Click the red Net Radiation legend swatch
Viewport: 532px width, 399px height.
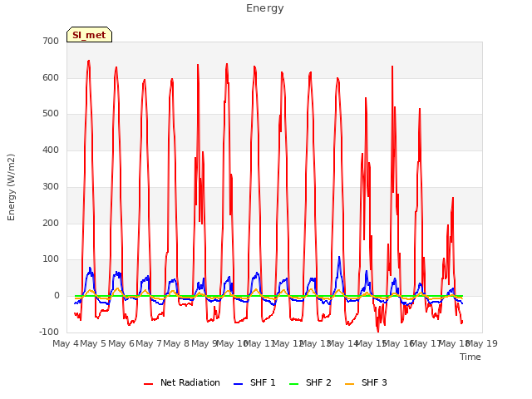148,384
